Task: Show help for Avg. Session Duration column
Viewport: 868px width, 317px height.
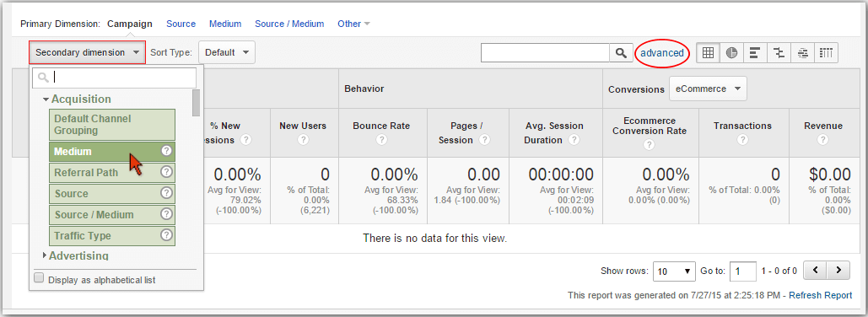Action: pos(574,140)
